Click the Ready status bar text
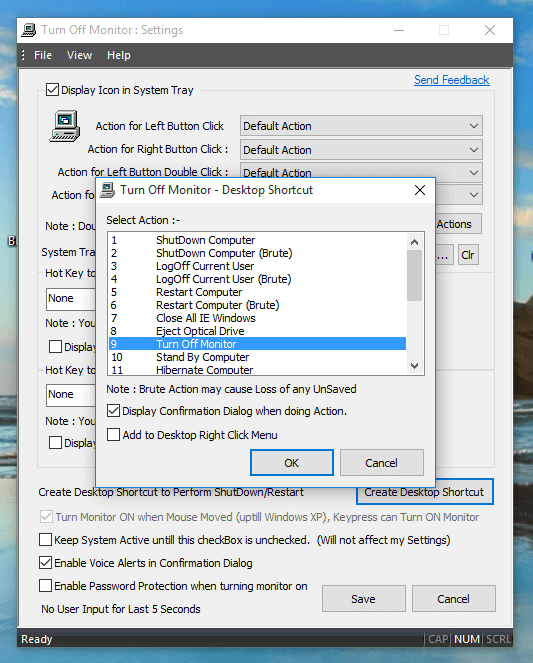The width and height of the screenshot is (533, 663). [36, 639]
